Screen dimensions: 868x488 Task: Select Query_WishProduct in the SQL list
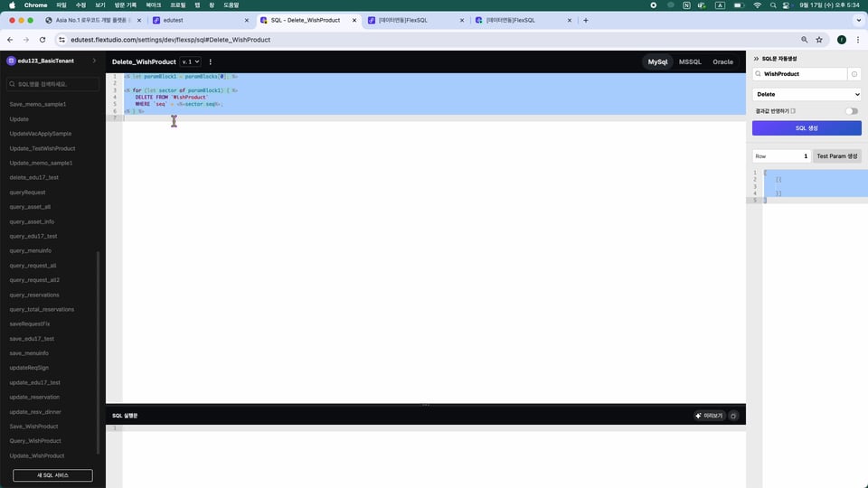(x=35, y=441)
